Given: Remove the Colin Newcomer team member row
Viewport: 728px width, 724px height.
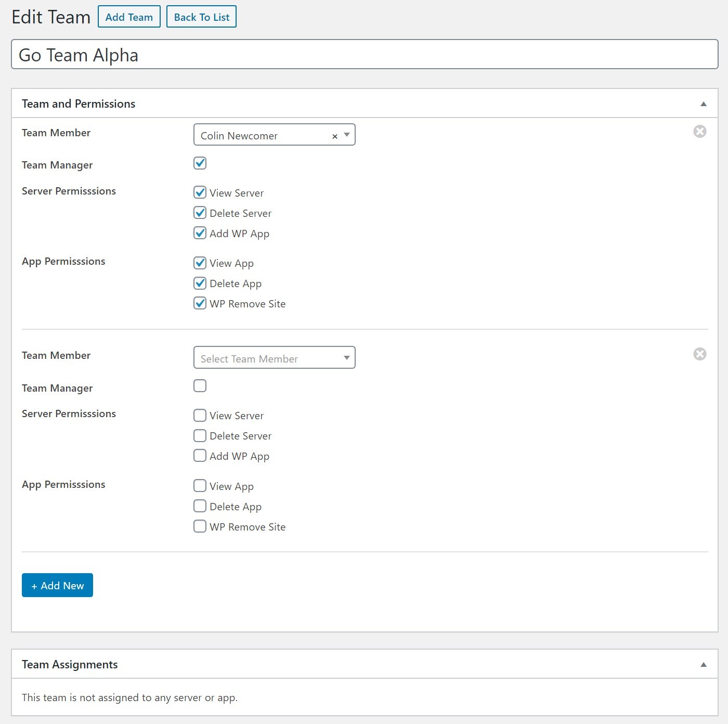Looking at the screenshot, I should pyautogui.click(x=700, y=131).
